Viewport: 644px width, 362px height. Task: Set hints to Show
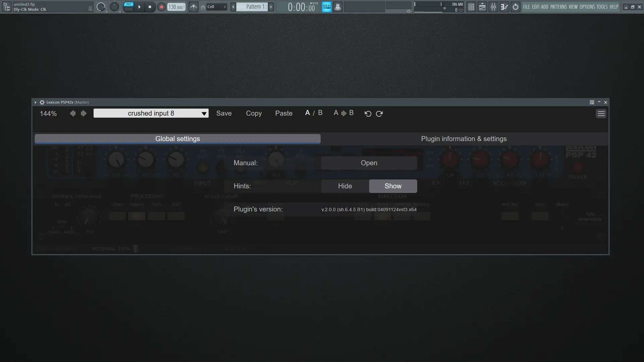coord(393,186)
